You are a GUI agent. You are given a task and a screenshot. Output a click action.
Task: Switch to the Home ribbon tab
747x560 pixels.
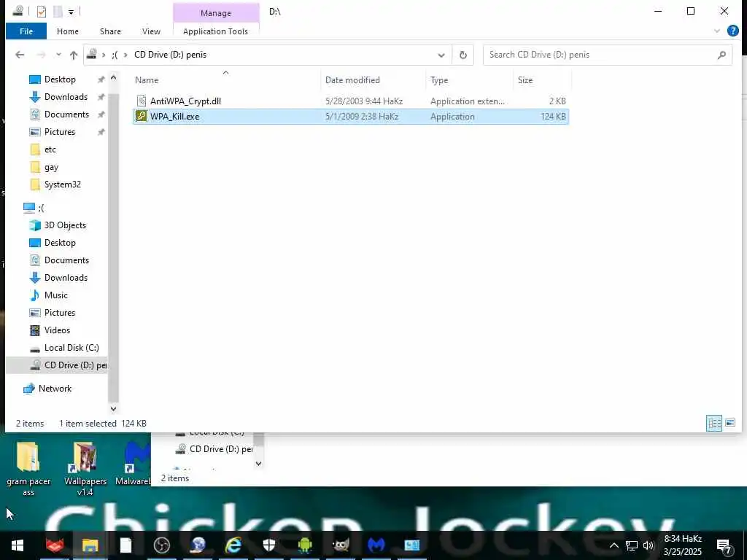pyautogui.click(x=68, y=31)
